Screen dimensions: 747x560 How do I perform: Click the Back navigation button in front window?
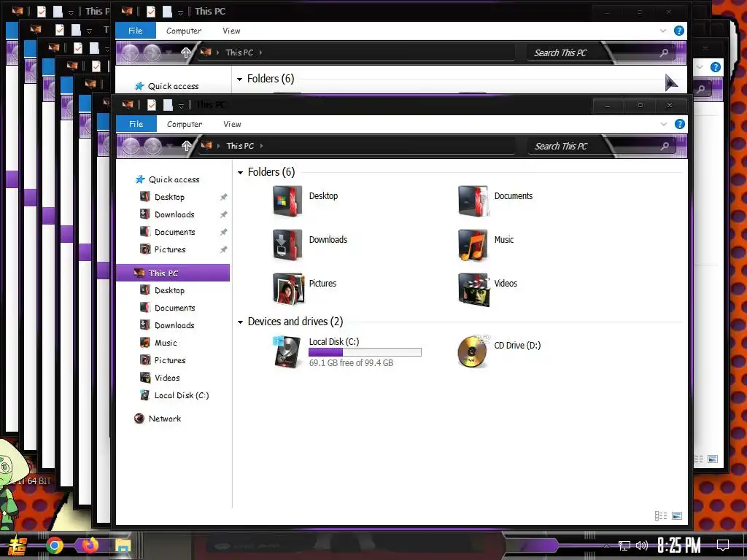tap(131, 146)
